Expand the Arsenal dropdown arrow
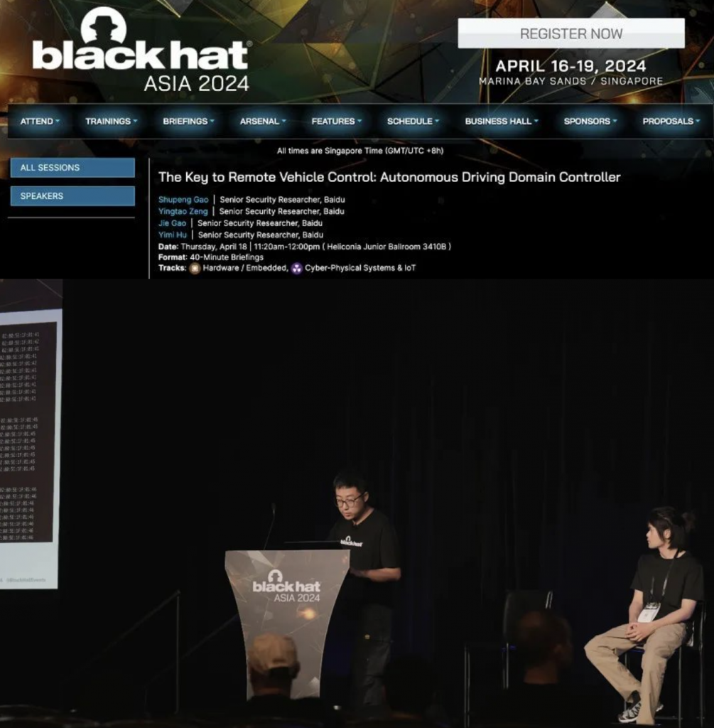The height and width of the screenshot is (728, 714). pyautogui.click(x=284, y=121)
